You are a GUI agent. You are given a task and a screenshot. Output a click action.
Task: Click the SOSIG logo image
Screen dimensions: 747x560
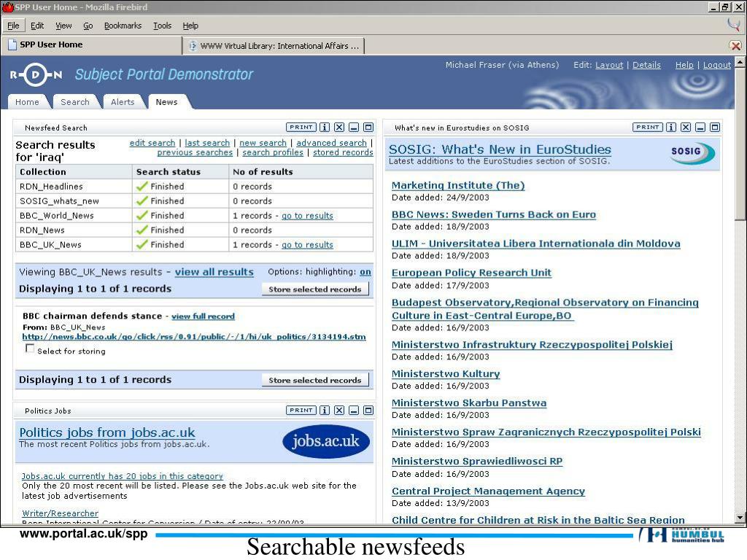click(692, 153)
